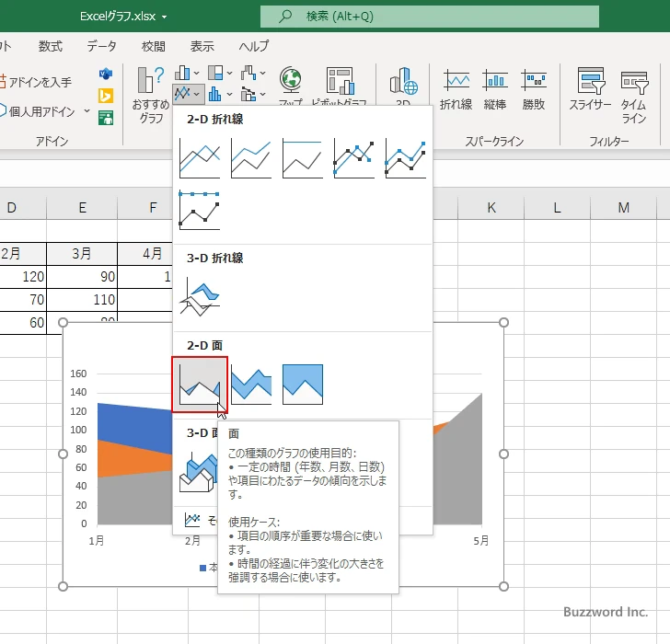Open the combo chart dropdown
The height and width of the screenshot is (644, 670).
pos(252,94)
